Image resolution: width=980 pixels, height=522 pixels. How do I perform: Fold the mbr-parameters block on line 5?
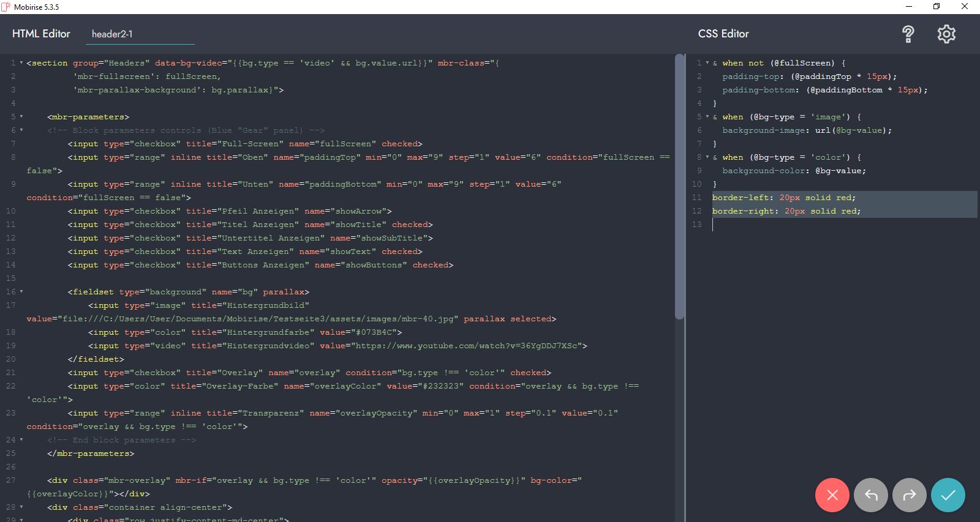21,117
